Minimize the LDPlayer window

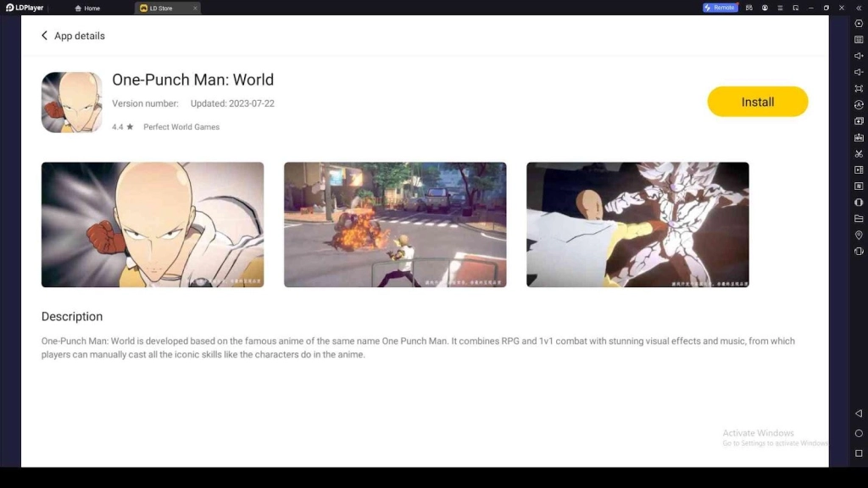click(811, 8)
